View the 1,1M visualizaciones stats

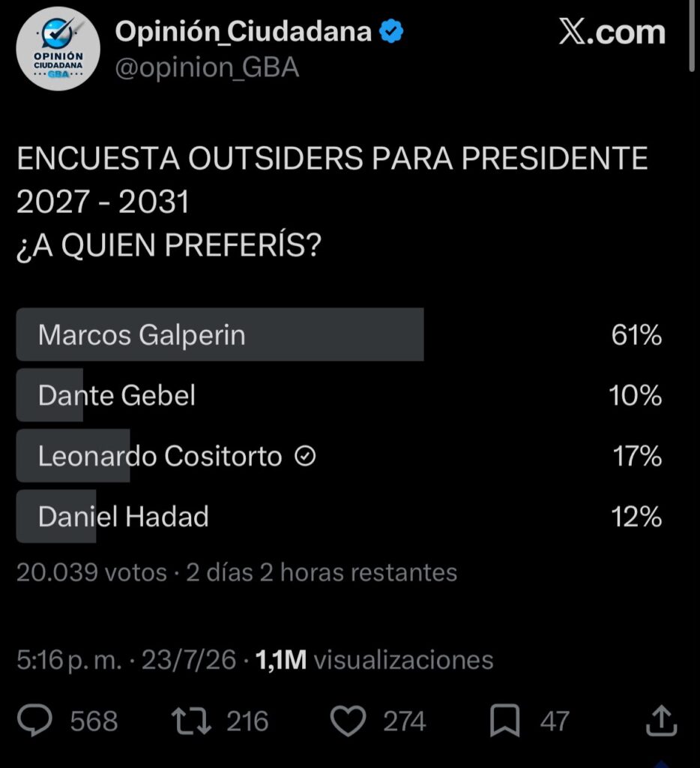point(375,660)
